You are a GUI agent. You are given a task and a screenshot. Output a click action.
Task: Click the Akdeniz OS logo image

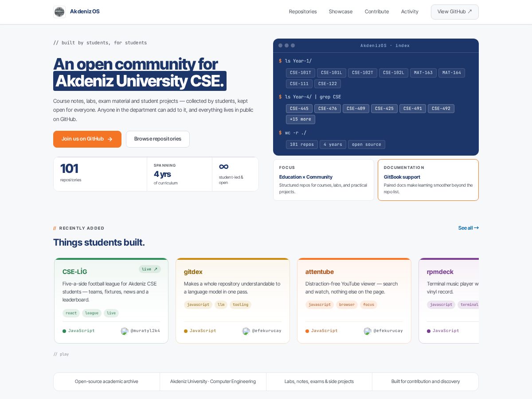[59, 12]
